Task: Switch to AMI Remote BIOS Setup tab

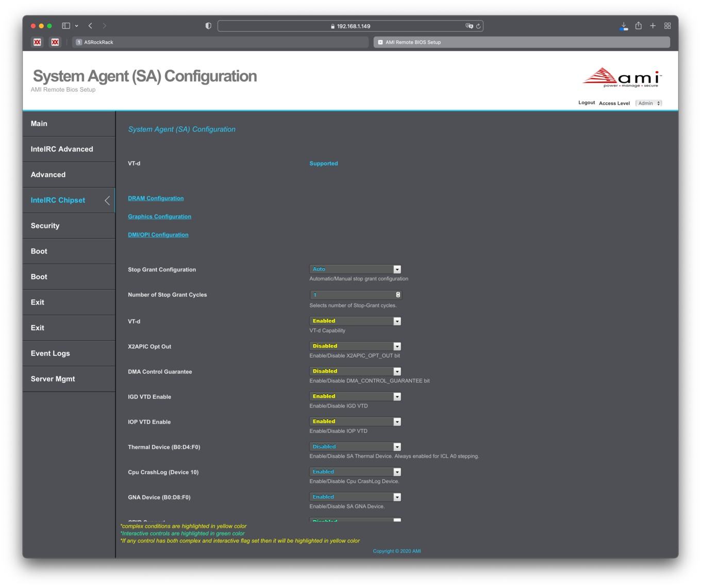Action: (522, 42)
